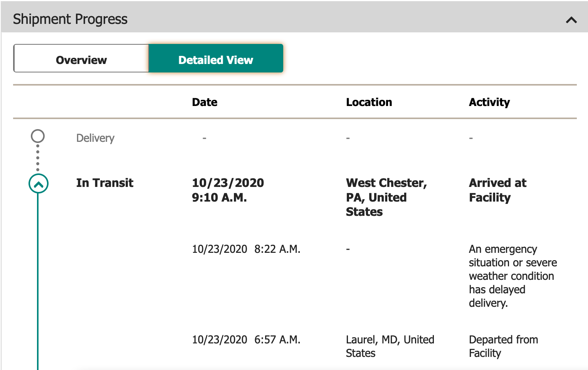The image size is (588, 370).
Task: Click the severe weather delay message
Action: [512, 276]
